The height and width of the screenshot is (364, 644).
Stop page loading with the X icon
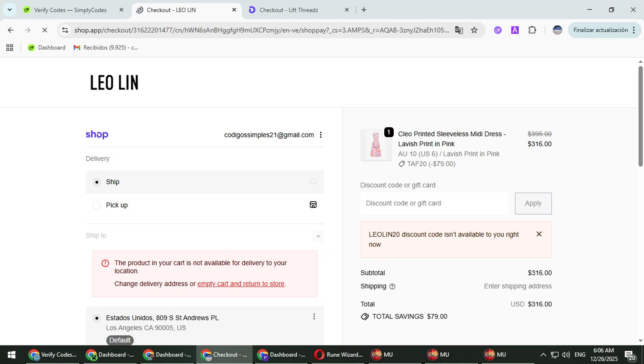45,30
